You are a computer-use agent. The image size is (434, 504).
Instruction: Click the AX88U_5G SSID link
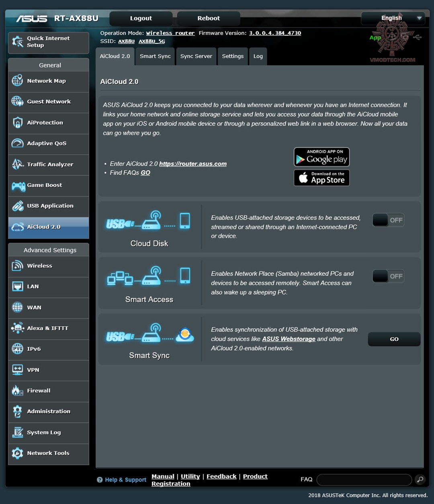click(152, 41)
